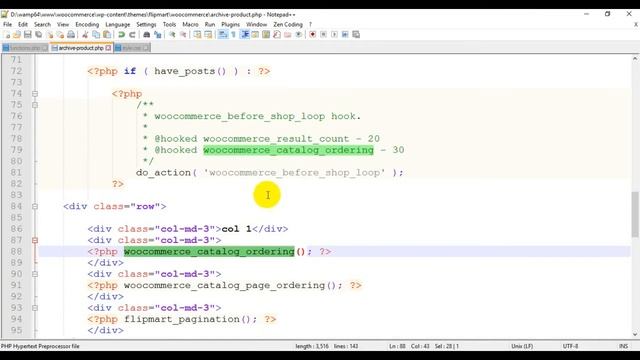Zoom out using the toolbar magnifier icon
Image resolution: width=640 pixels, height=360 pixels.
183,35
